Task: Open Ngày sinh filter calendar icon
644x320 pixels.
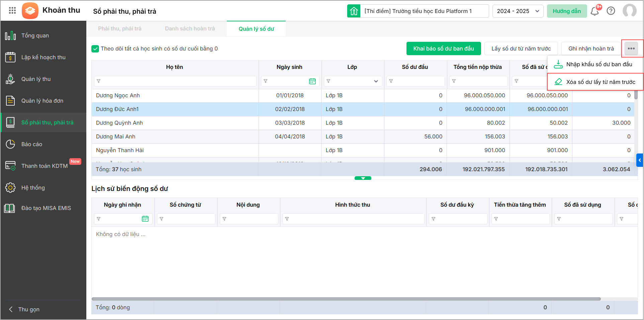Action: [x=312, y=81]
